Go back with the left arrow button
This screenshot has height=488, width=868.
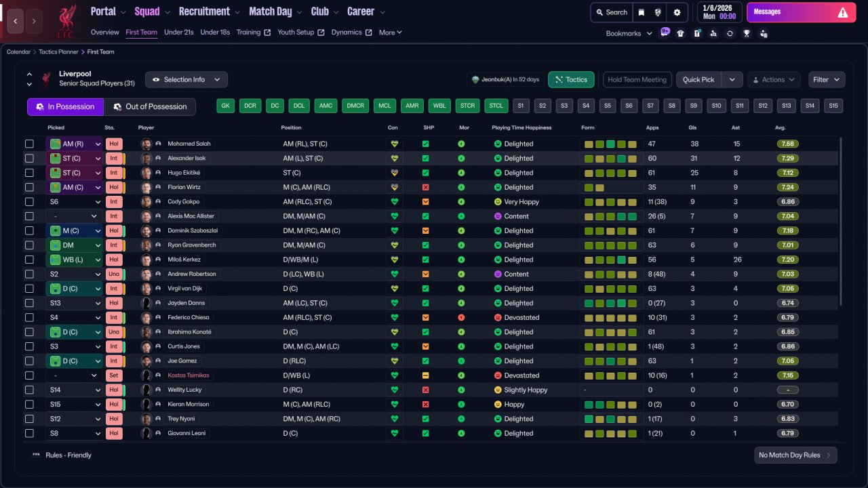coord(16,21)
